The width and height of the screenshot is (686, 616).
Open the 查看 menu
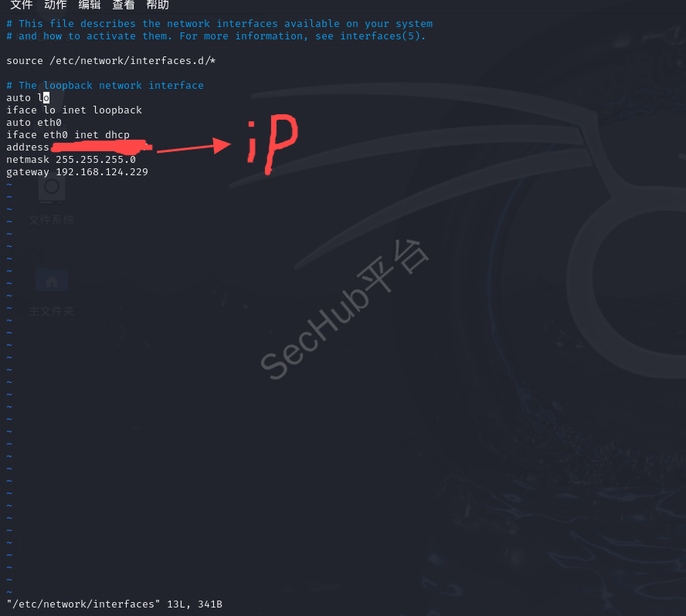point(124,5)
